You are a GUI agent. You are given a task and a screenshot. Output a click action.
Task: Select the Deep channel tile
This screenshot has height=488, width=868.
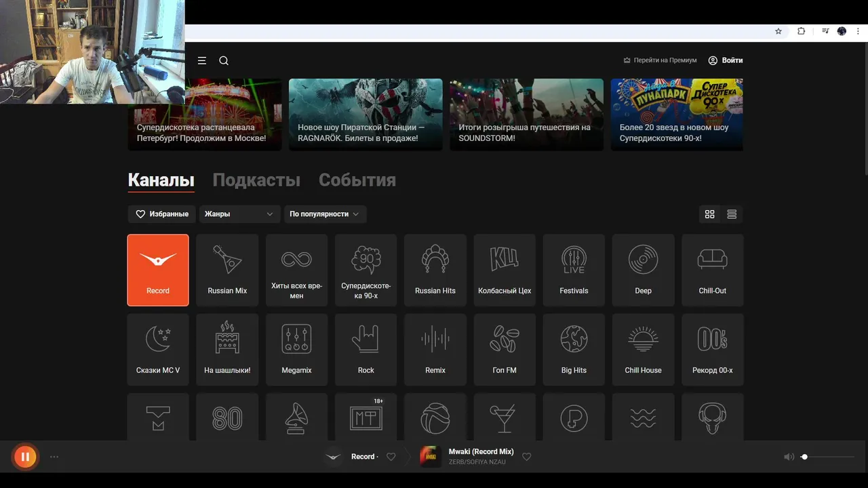[643, 270]
